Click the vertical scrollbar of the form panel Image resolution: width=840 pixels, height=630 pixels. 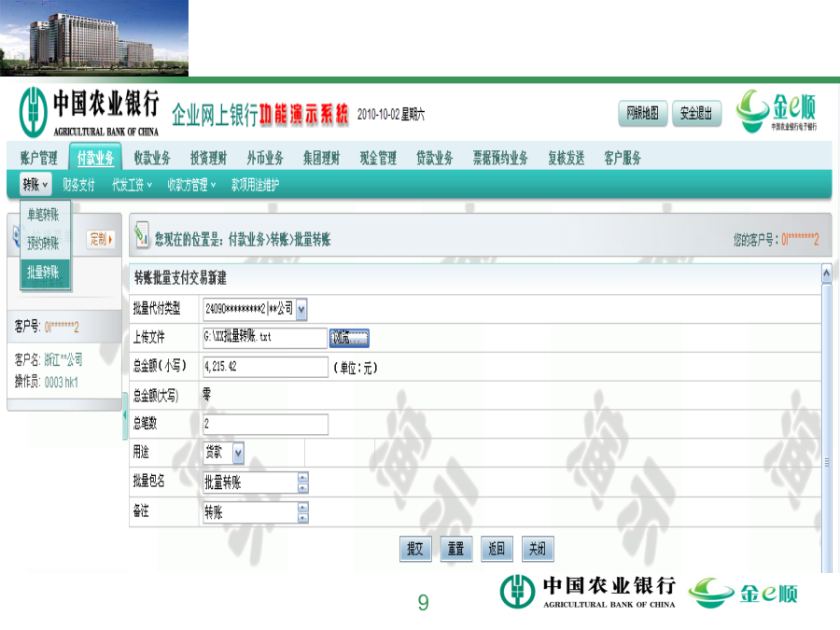click(827, 428)
